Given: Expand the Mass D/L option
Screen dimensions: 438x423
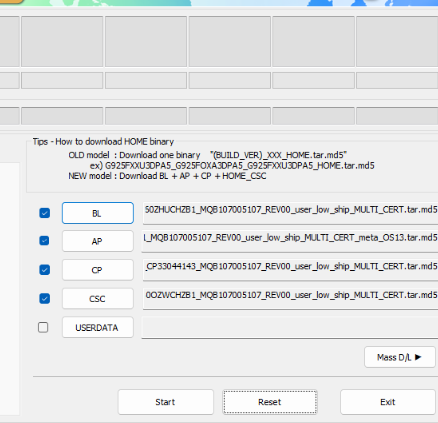Looking at the screenshot, I should pyautogui.click(x=400, y=357).
